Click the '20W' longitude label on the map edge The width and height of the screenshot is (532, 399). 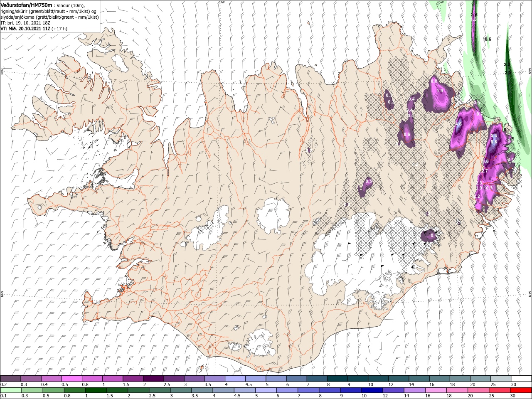(x=221, y=2)
